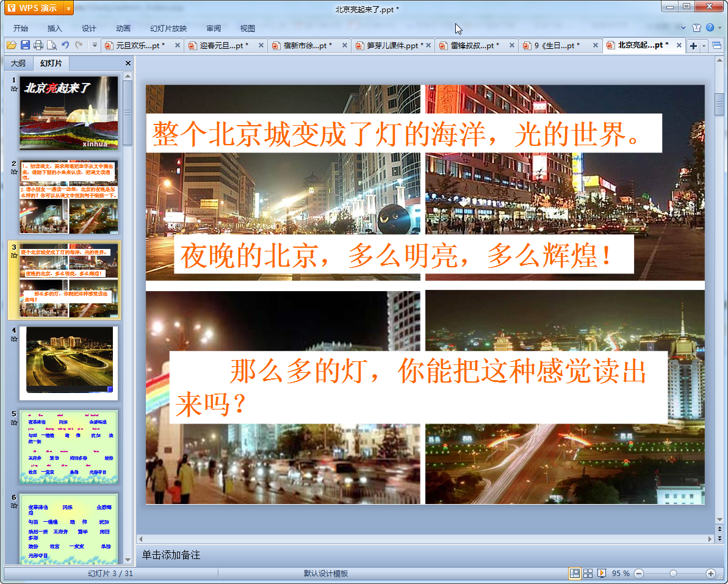Close the 宿新市徐 document tab
The image size is (728, 584).
click(345, 46)
